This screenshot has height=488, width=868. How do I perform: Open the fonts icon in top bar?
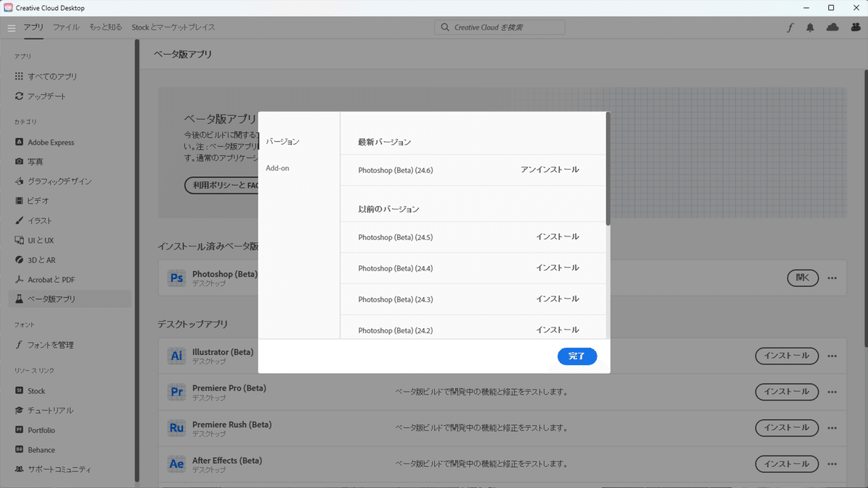[790, 27]
